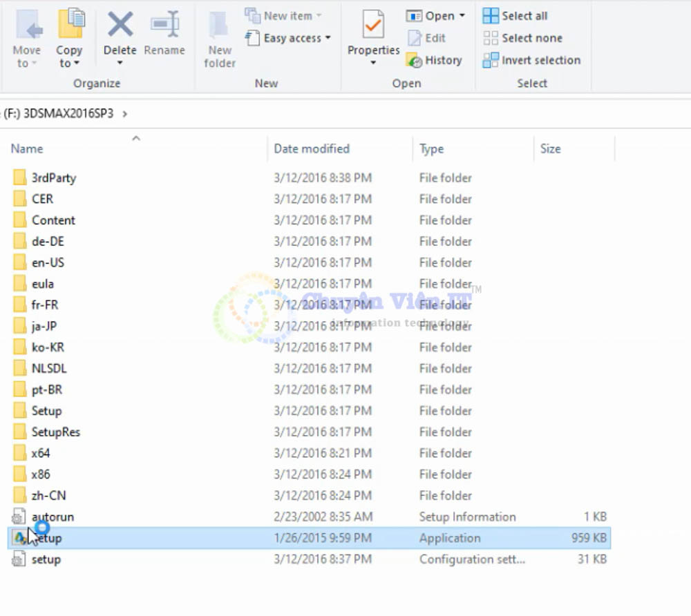This screenshot has width=691, height=616.
Task: Sort files by Date modified column
Action: coord(312,148)
